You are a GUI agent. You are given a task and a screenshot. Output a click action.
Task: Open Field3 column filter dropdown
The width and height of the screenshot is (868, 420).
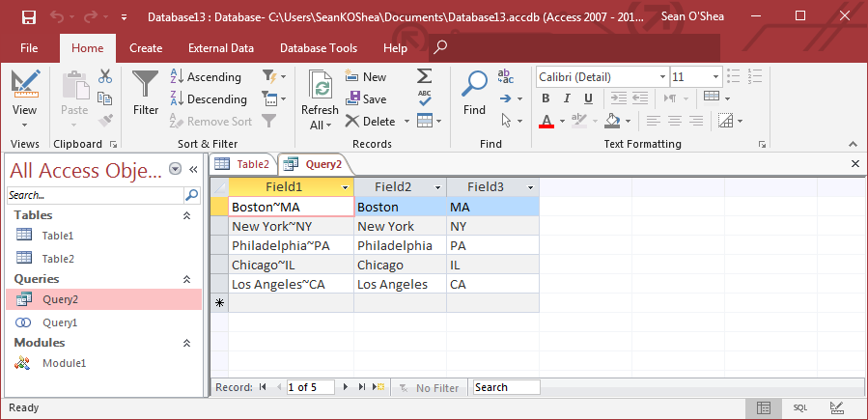531,187
